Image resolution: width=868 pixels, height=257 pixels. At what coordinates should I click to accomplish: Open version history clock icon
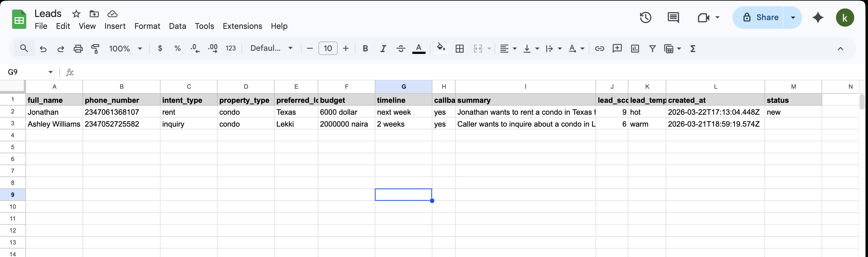645,18
